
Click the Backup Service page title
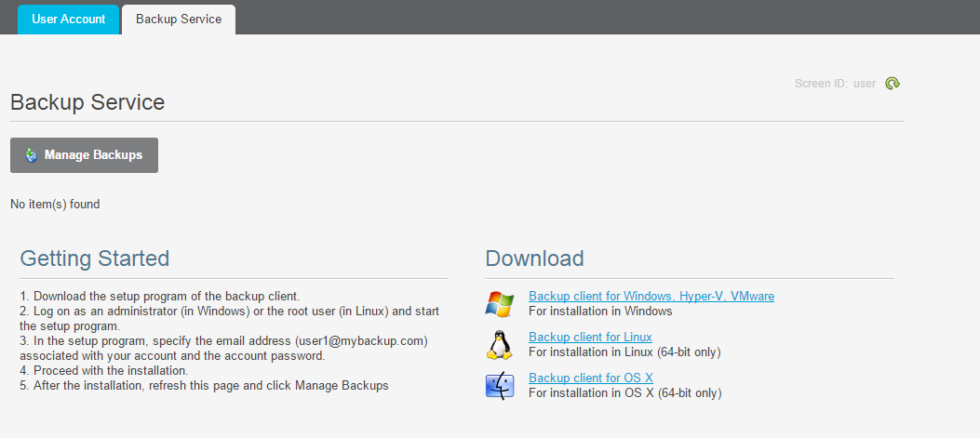[x=87, y=102]
